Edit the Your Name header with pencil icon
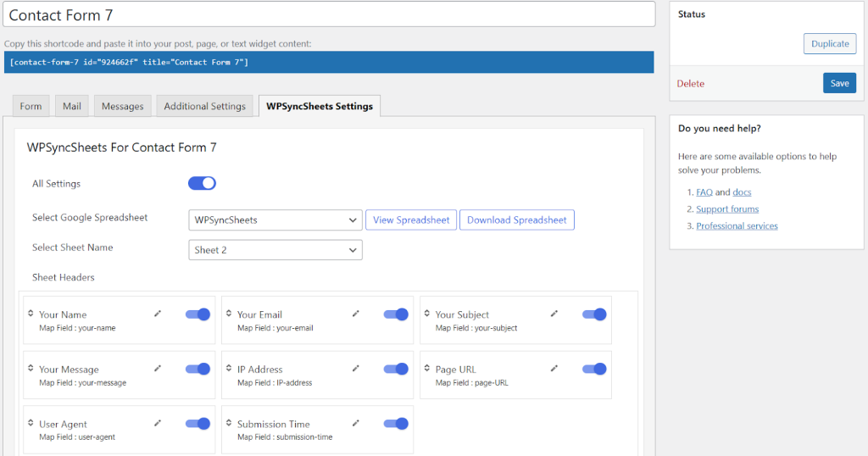Viewport: 868px width, 456px height. [158, 314]
